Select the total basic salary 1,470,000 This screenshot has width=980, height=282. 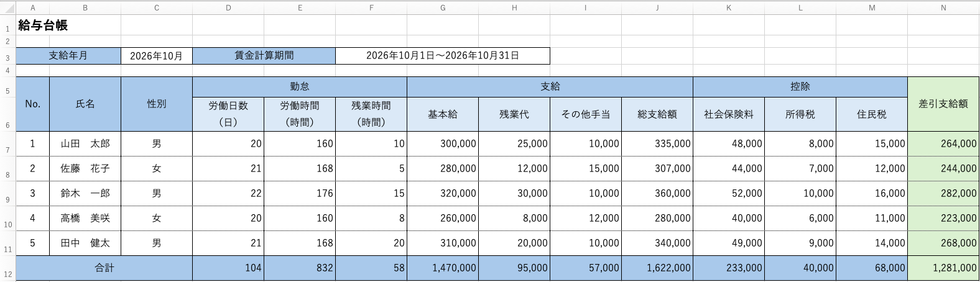[443, 268]
